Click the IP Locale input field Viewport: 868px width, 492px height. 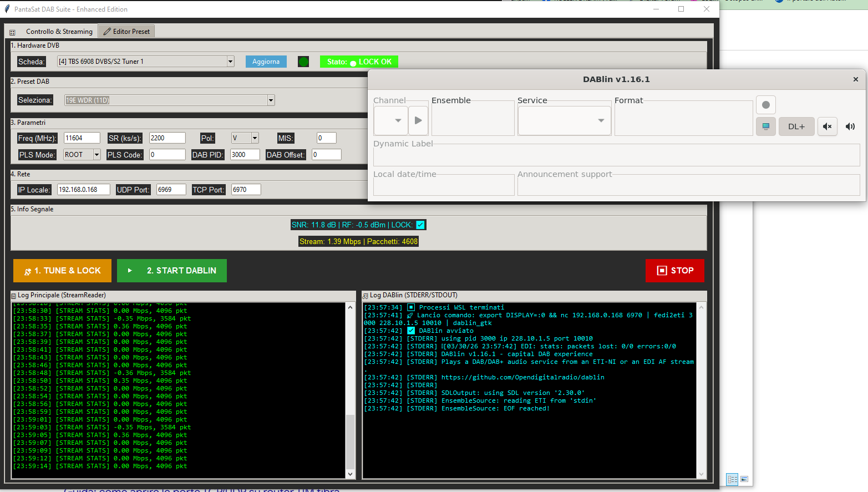tap(84, 190)
